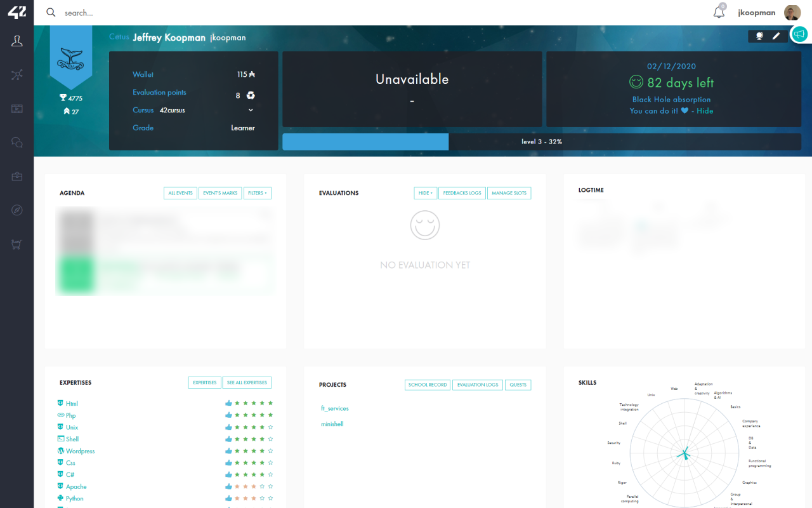The width and height of the screenshot is (812, 508).
Task: Click the thumbs-up icon on Html row
Action: click(x=228, y=403)
